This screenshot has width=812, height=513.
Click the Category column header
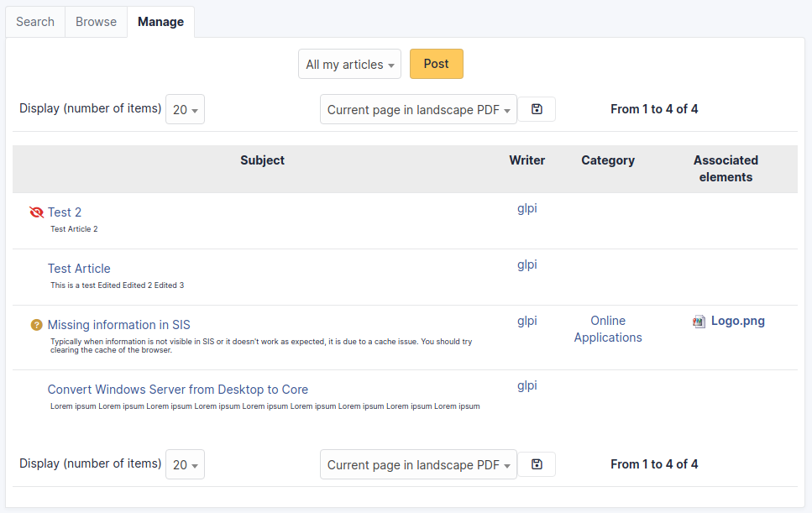click(x=608, y=160)
